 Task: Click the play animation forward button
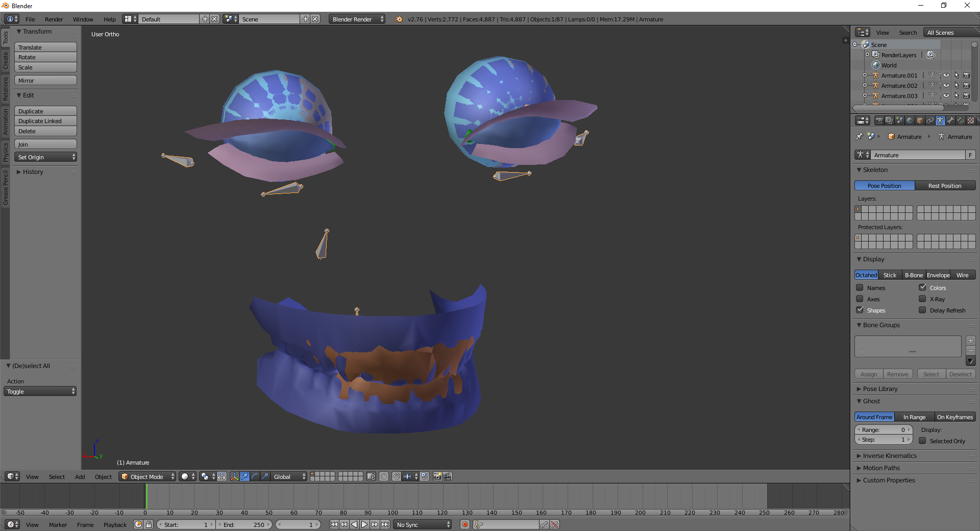coord(364,524)
